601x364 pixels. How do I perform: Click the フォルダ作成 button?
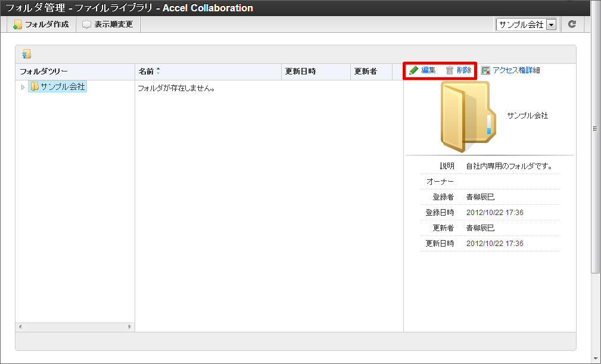click(x=41, y=24)
